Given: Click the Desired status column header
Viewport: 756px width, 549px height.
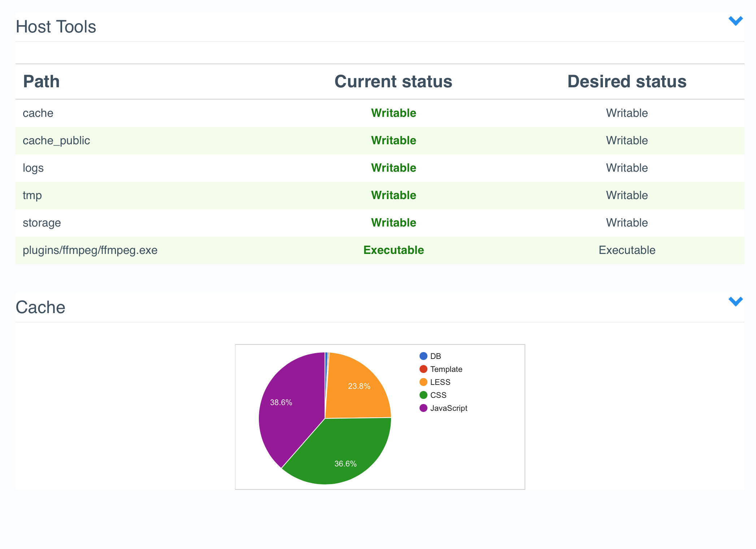Looking at the screenshot, I should pyautogui.click(x=627, y=82).
